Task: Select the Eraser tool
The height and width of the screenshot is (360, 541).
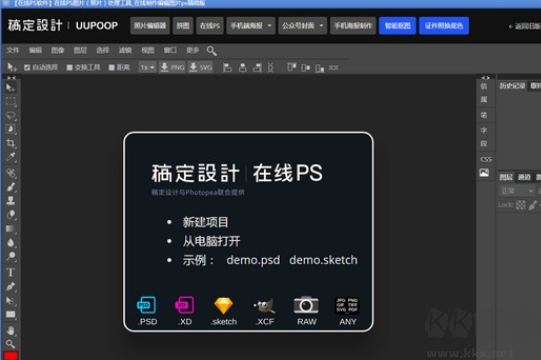Action: [x=10, y=214]
